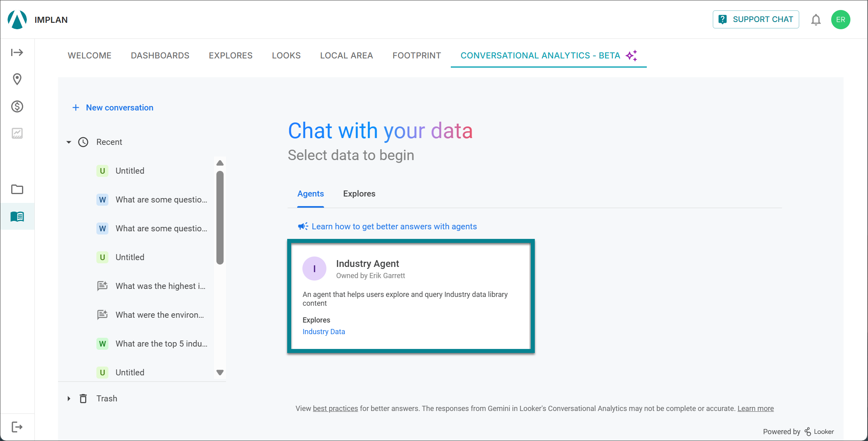
Task: Click the Learn more link
Action: 756,409
